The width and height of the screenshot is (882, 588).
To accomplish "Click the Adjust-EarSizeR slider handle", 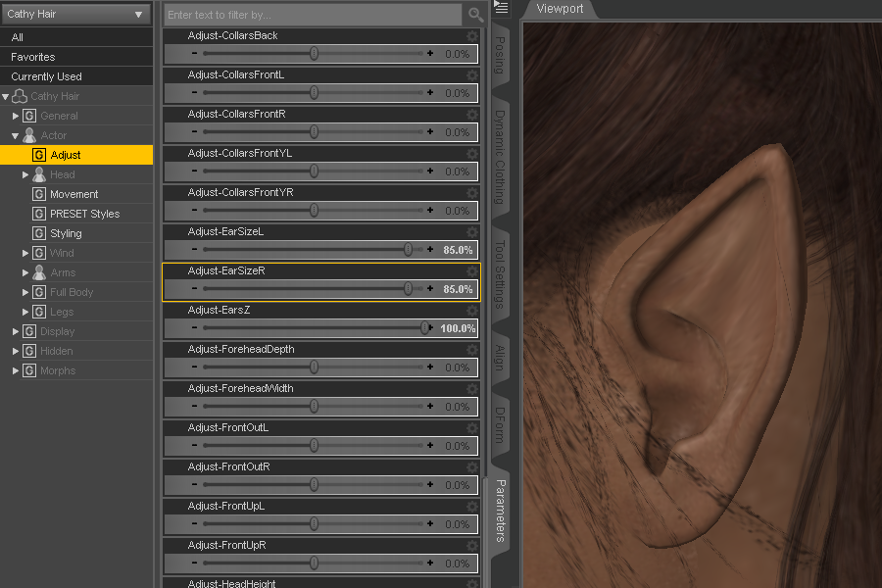I will pos(408,289).
